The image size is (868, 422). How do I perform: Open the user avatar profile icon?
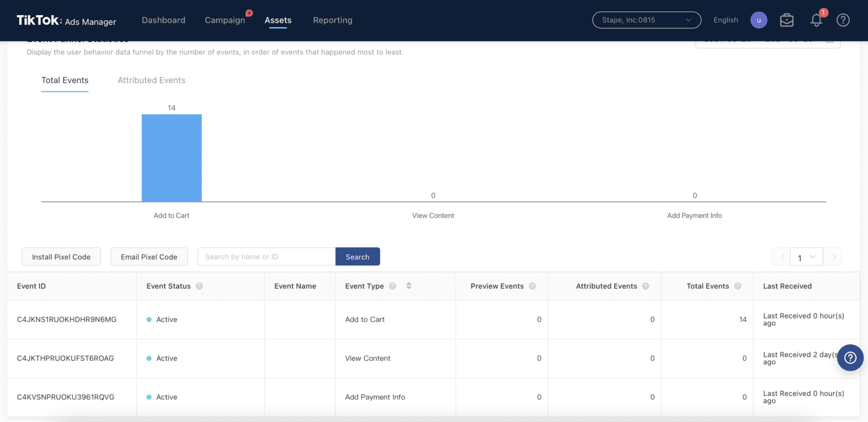[x=758, y=20]
